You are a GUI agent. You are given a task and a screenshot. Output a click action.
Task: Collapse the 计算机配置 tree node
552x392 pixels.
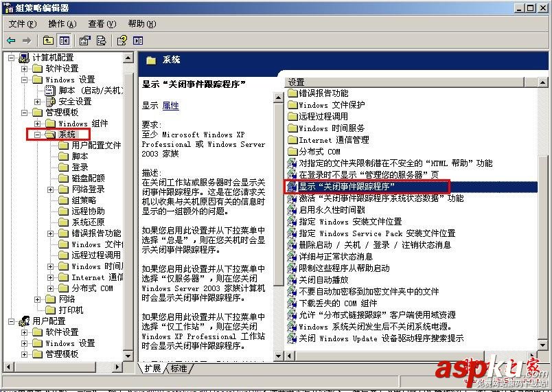pyautogui.click(x=11, y=58)
